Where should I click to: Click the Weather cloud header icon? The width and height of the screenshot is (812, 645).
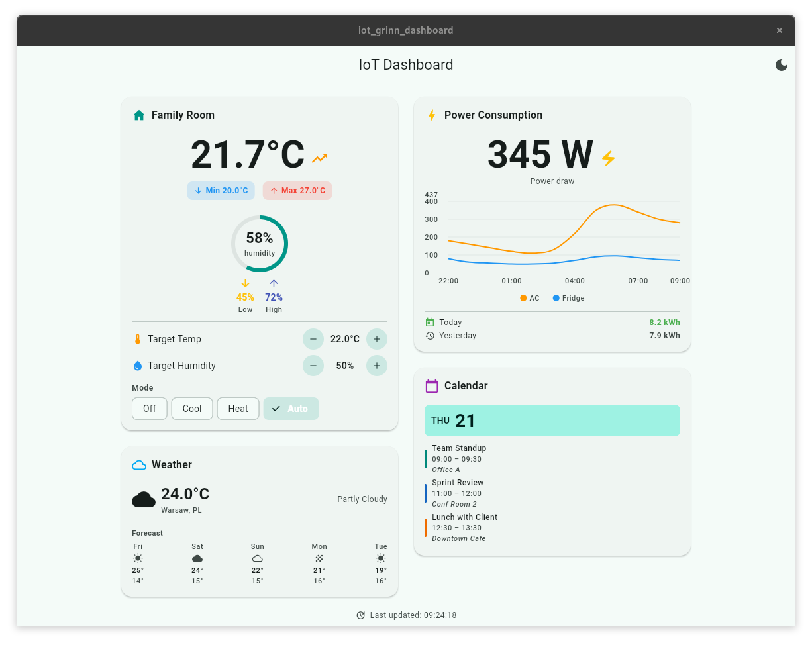click(x=139, y=465)
